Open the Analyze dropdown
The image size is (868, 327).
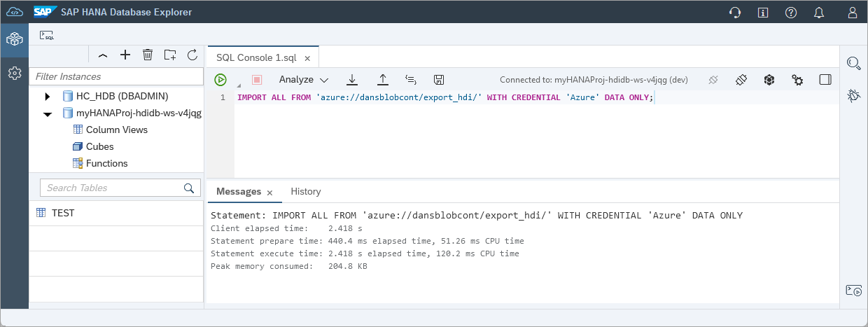[x=304, y=80]
